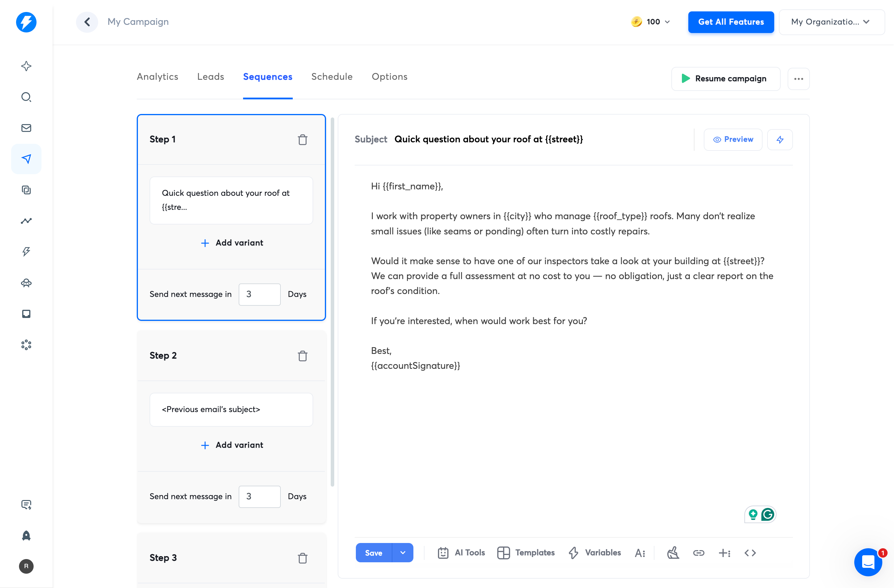Select the campaigns paper-plane icon in sidebar
The height and width of the screenshot is (588, 894).
(26, 159)
